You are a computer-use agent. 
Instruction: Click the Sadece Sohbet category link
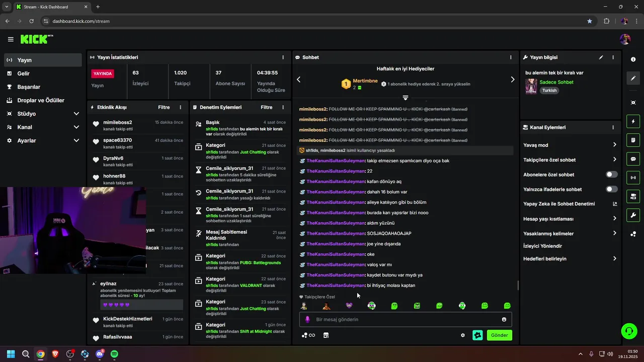(556, 82)
